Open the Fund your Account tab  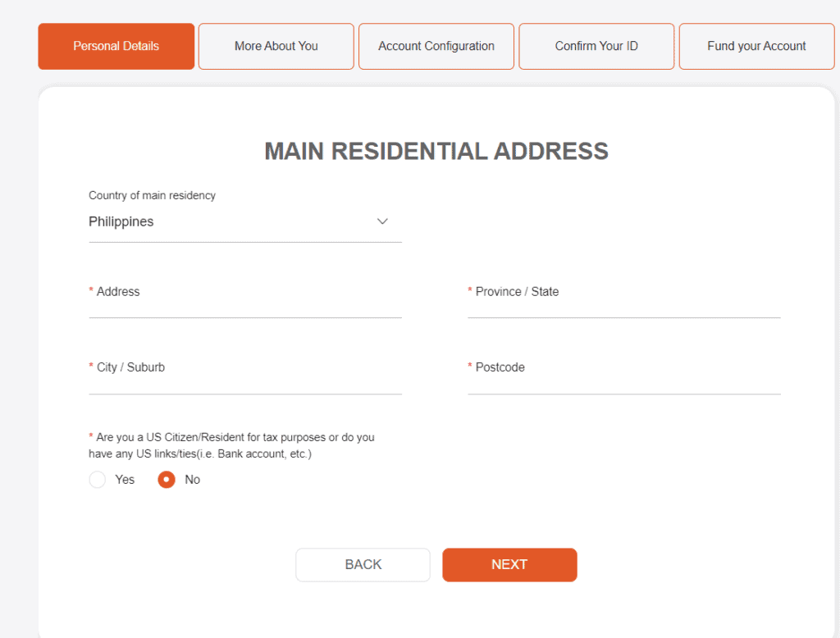tap(756, 46)
